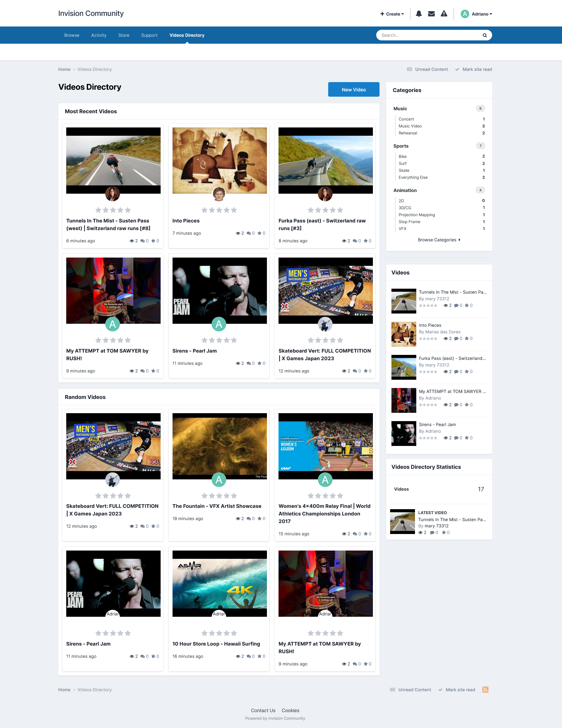Open the messages envelope icon

(431, 14)
